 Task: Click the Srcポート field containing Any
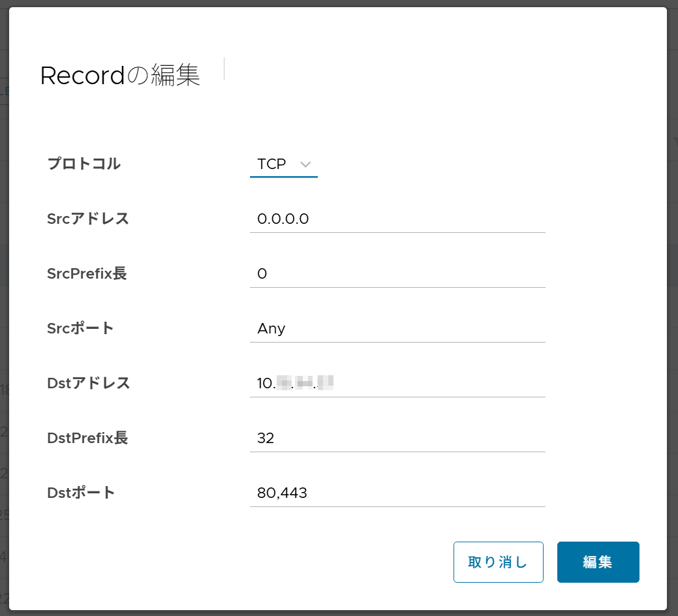click(x=397, y=329)
